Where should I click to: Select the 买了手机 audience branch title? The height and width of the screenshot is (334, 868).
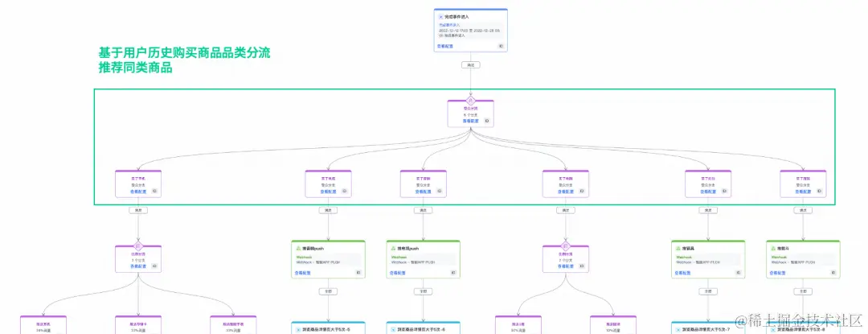tap(138, 179)
